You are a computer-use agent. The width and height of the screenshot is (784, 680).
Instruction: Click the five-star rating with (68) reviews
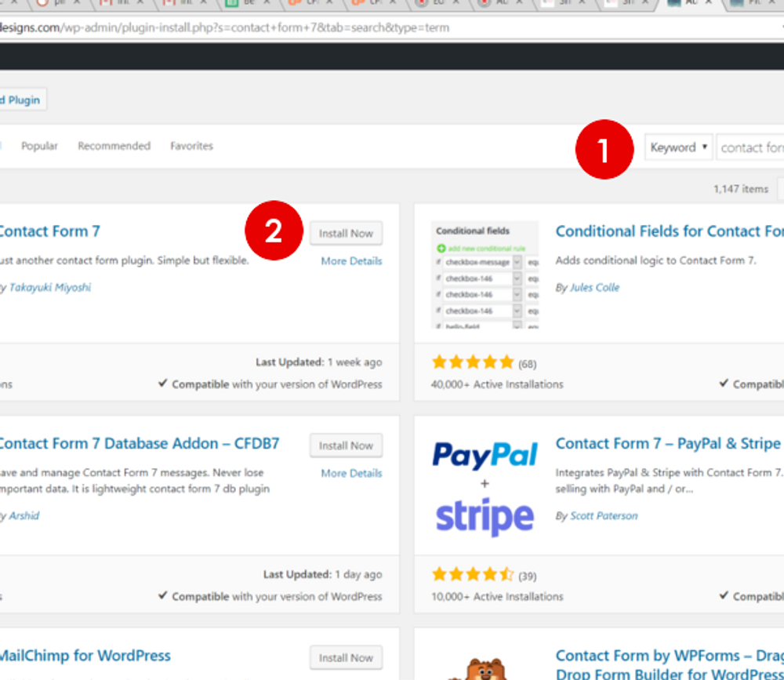point(484,362)
